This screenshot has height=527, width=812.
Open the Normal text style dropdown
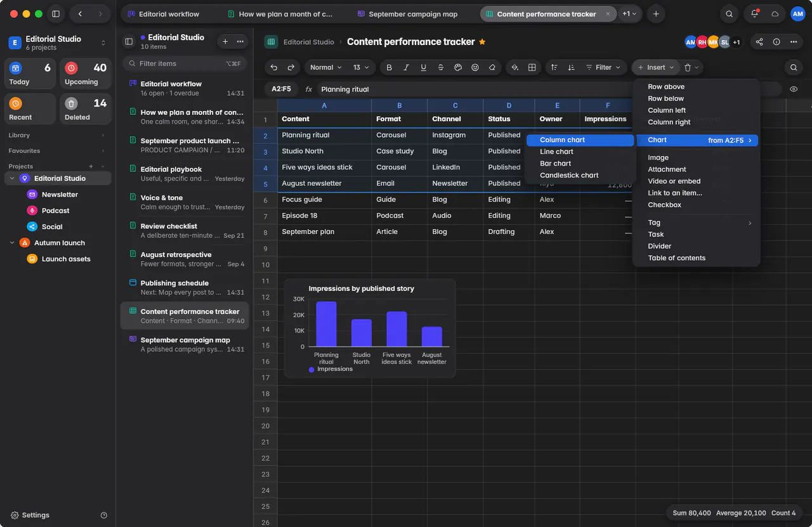pos(326,67)
